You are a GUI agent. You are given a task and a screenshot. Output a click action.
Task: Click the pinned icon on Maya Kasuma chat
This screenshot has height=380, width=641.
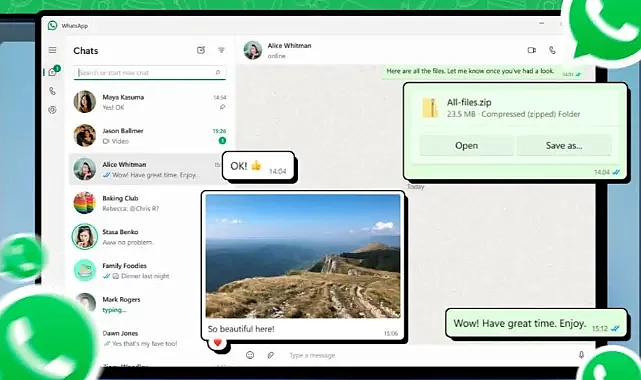pyautogui.click(x=222, y=107)
